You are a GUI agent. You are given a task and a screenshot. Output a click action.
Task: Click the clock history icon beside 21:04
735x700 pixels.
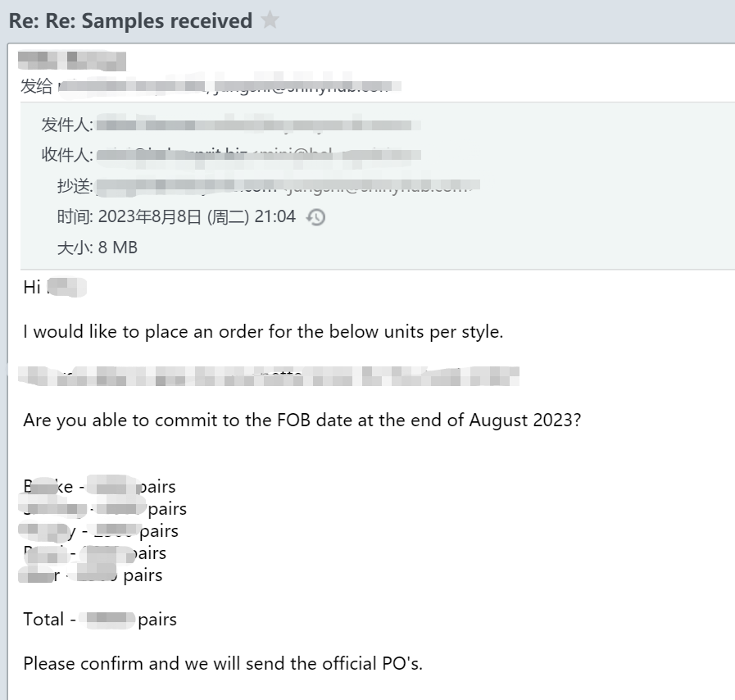pyautogui.click(x=315, y=217)
